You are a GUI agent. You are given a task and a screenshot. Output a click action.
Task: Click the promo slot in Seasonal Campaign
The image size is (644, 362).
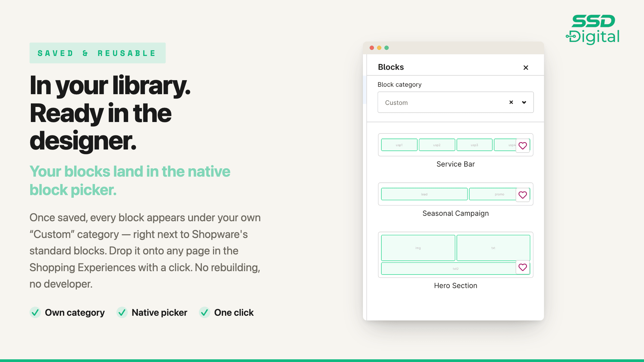tap(499, 194)
